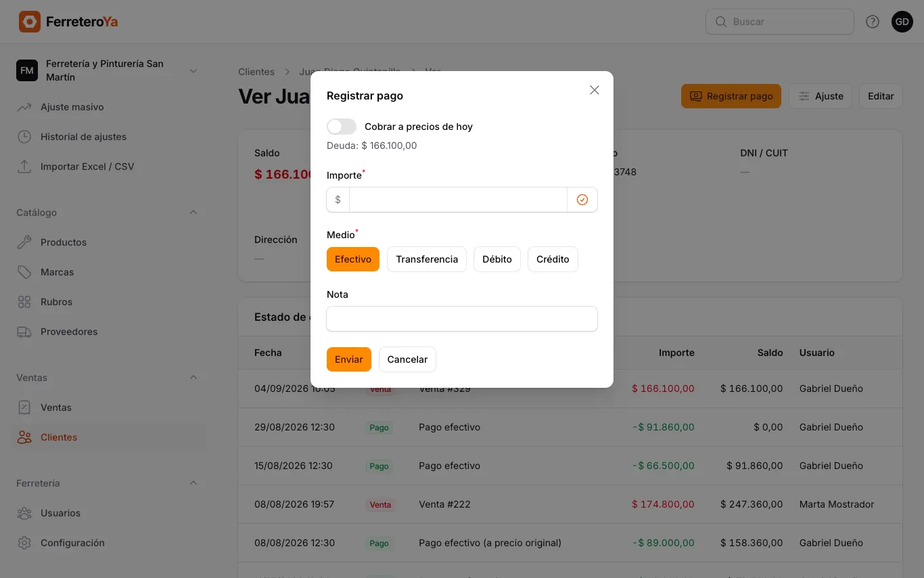Click the Rubros grid icon
Image resolution: width=924 pixels, height=578 pixels.
coord(24,302)
